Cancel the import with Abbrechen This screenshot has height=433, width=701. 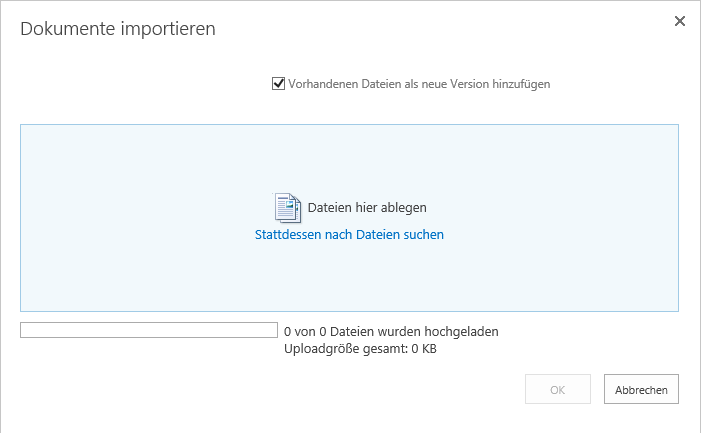[641, 389]
